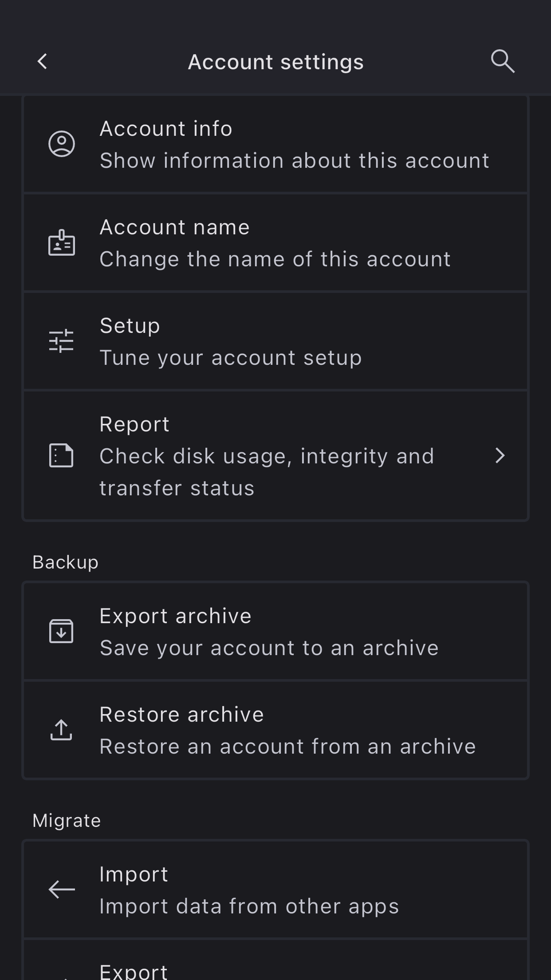The width and height of the screenshot is (551, 980).
Task: Select Restore archive option
Action: point(287,730)
